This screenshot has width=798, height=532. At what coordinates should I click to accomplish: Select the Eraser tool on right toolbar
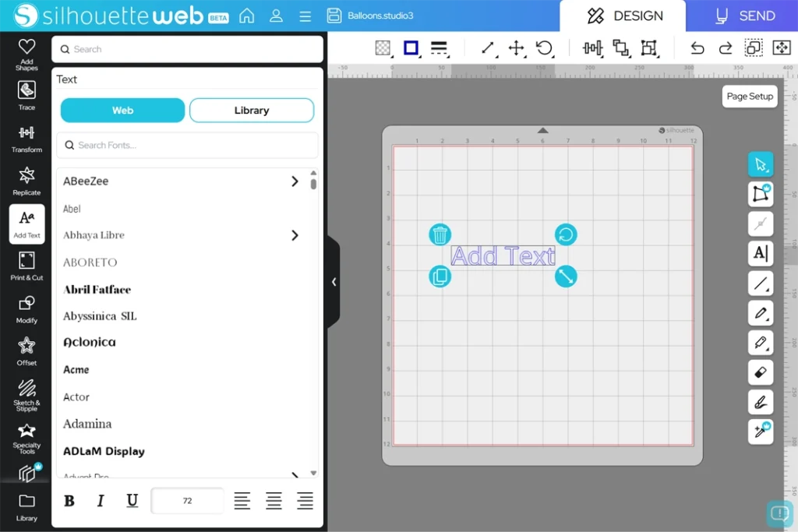click(x=761, y=372)
